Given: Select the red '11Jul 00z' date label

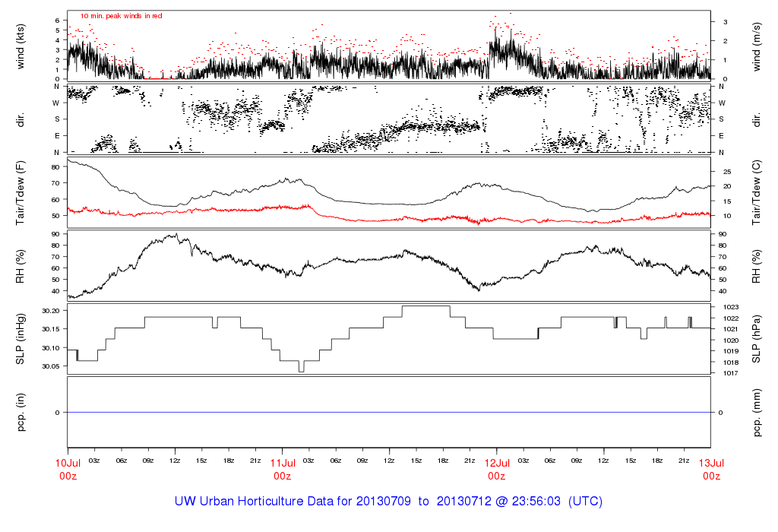Looking at the screenshot, I should click(x=283, y=470).
